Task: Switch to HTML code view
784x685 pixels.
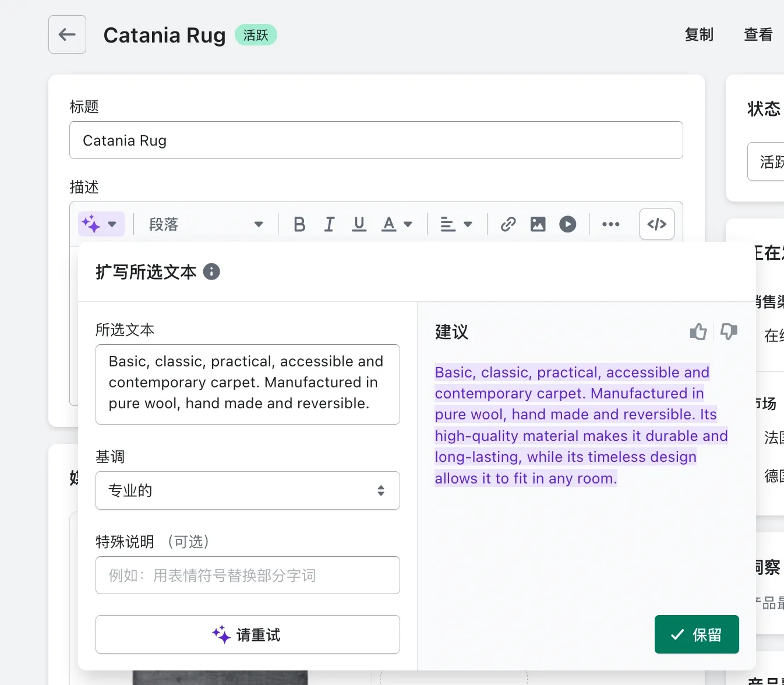Action: [x=656, y=224]
